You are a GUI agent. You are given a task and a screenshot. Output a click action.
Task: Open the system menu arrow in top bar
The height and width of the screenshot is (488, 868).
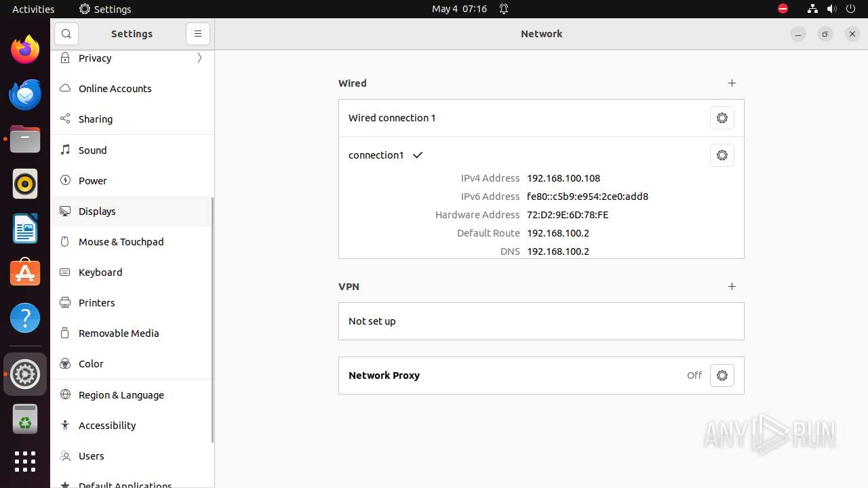pyautogui.click(x=851, y=9)
